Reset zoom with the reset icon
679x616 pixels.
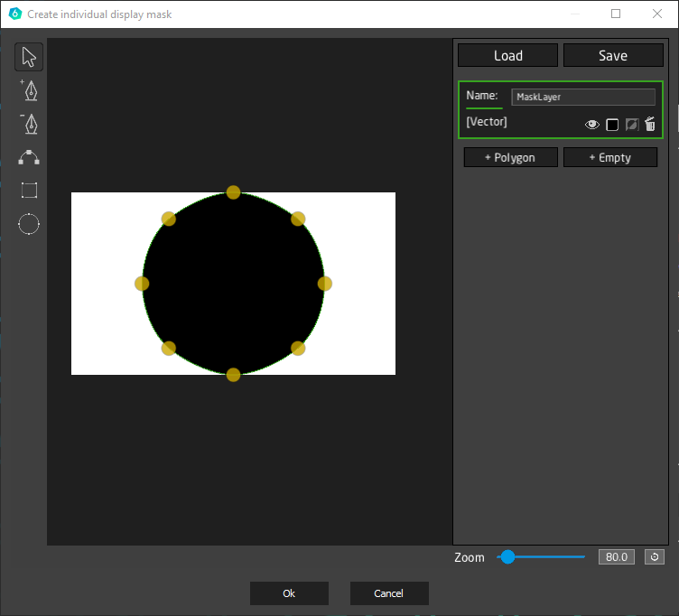coord(655,557)
